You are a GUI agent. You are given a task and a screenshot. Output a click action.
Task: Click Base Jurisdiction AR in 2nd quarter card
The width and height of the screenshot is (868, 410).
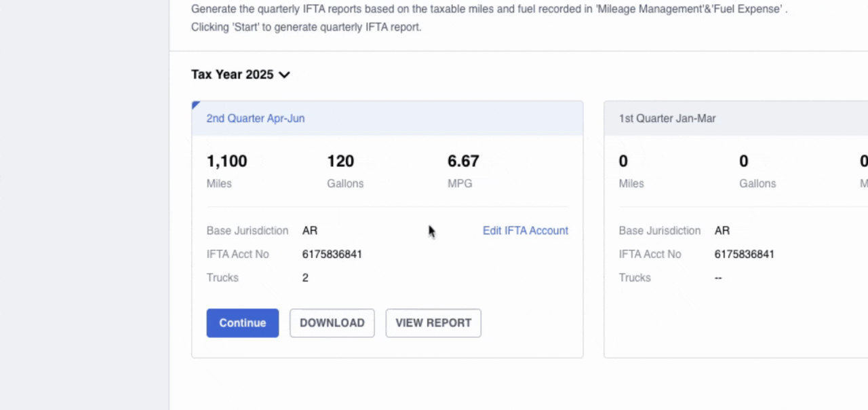[x=309, y=231]
